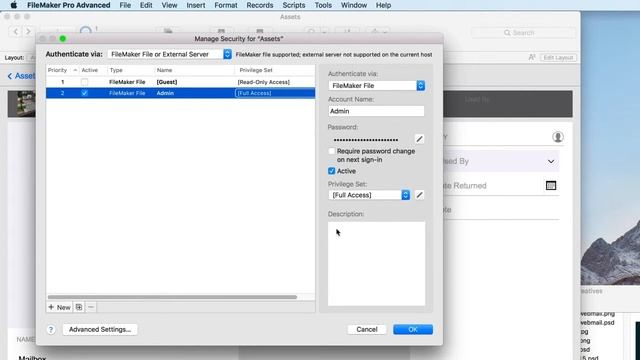This screenshot has width=640, height=360.
Task: Click in the Description text area
Action: click(376, 264)
